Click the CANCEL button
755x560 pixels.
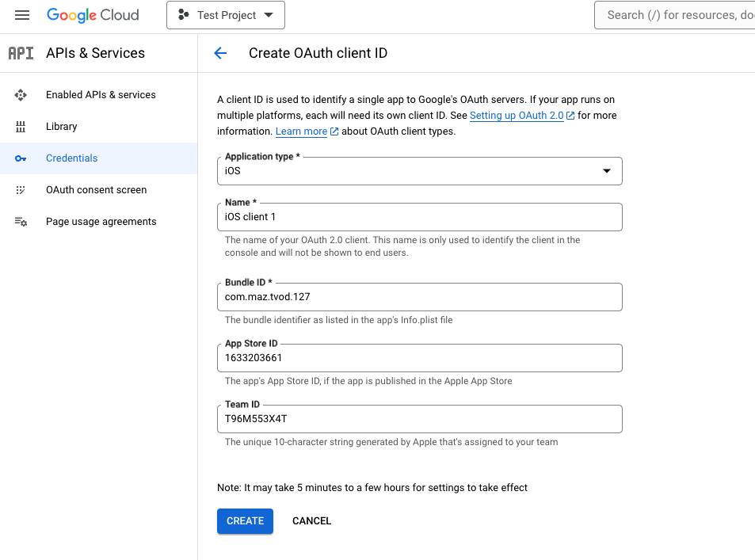[x=311, y=521]
